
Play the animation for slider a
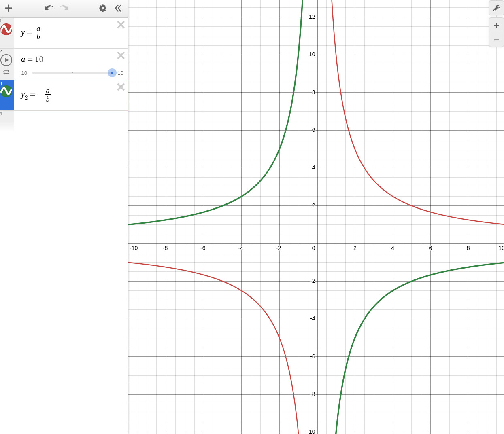6,60
